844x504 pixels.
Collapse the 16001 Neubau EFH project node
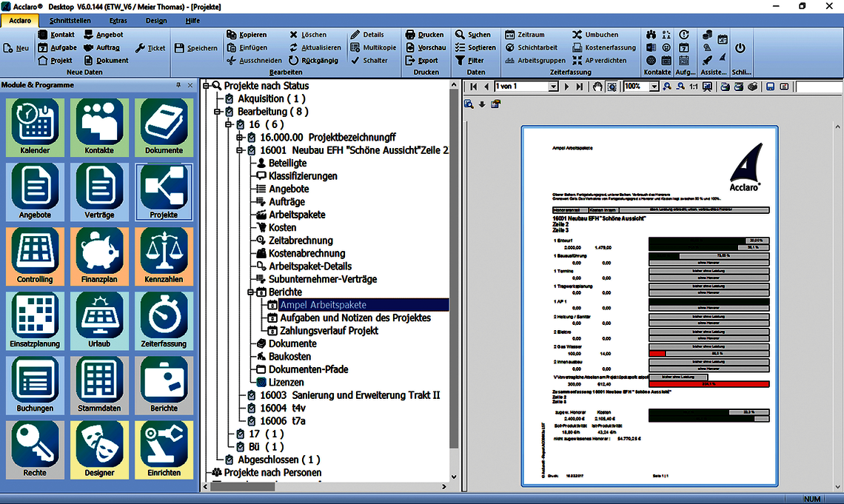tap(240, 150)
